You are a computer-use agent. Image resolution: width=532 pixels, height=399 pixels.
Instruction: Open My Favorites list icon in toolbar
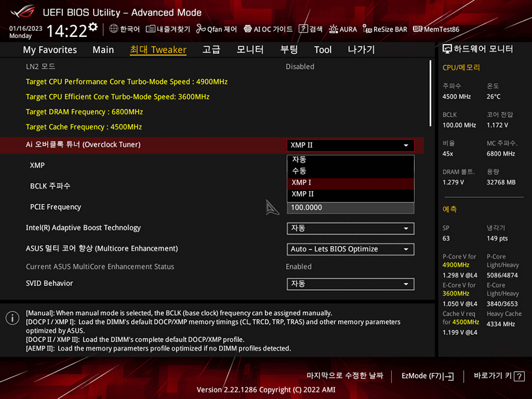151,29
